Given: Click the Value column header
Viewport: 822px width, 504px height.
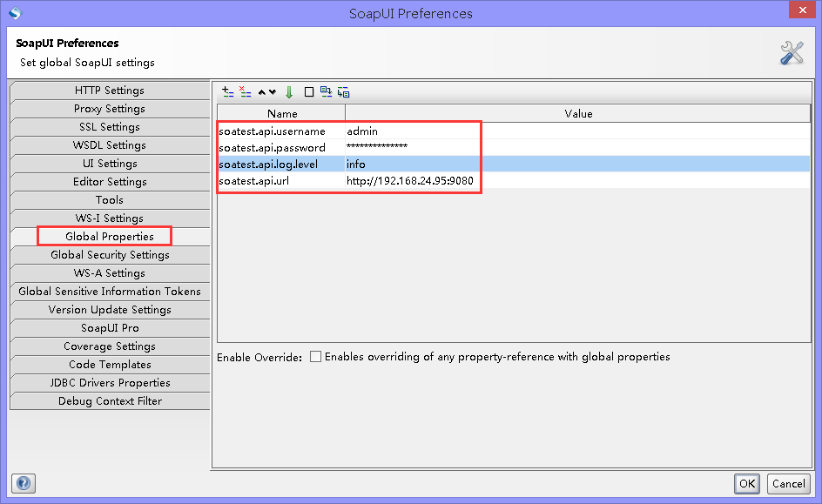Looking at the screenshot, I should pos(577,114).
